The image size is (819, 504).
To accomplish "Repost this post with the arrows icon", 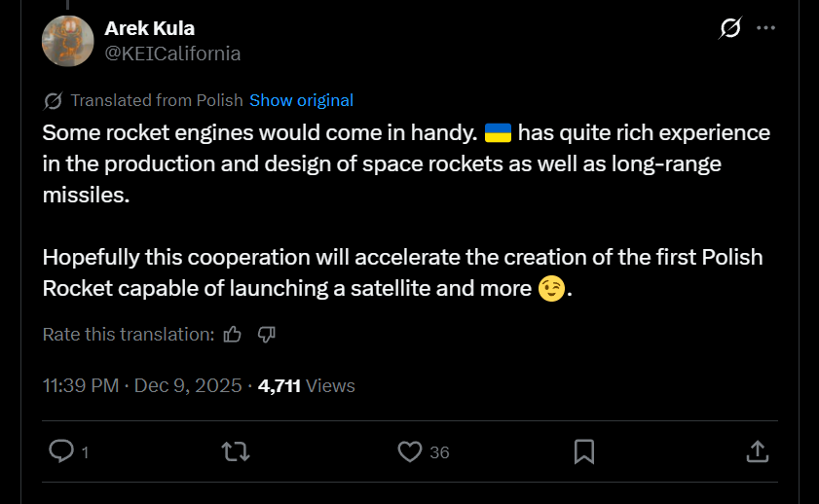I will [x=235, y=451].
